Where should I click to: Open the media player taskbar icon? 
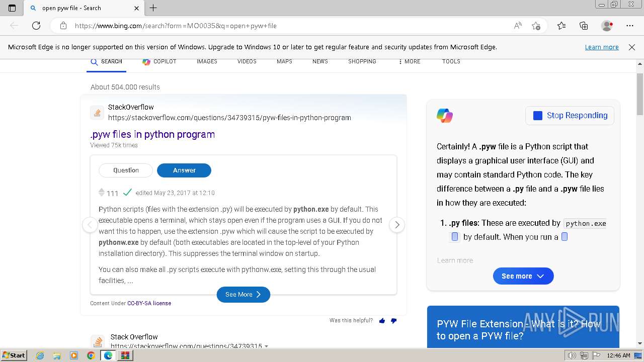[74, 355]
